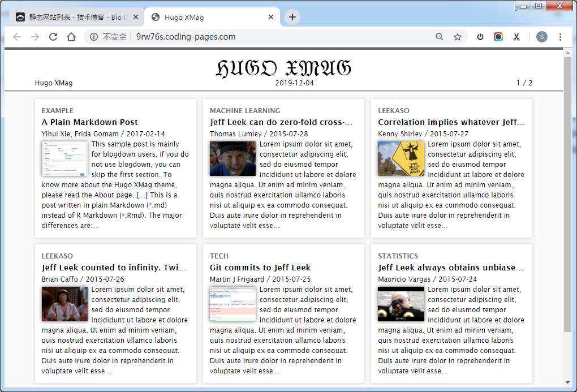577x392 pixels.
Task: Click the page scrollbar down arrow
Action: [x=567, y=382]
